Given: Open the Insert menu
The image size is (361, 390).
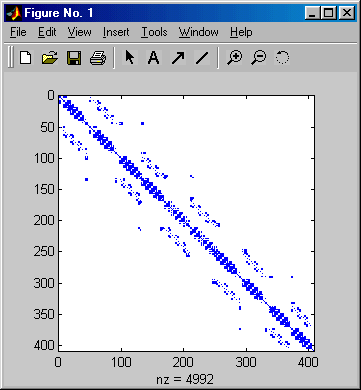Looking at the screenshot, I should coord(116,32).
